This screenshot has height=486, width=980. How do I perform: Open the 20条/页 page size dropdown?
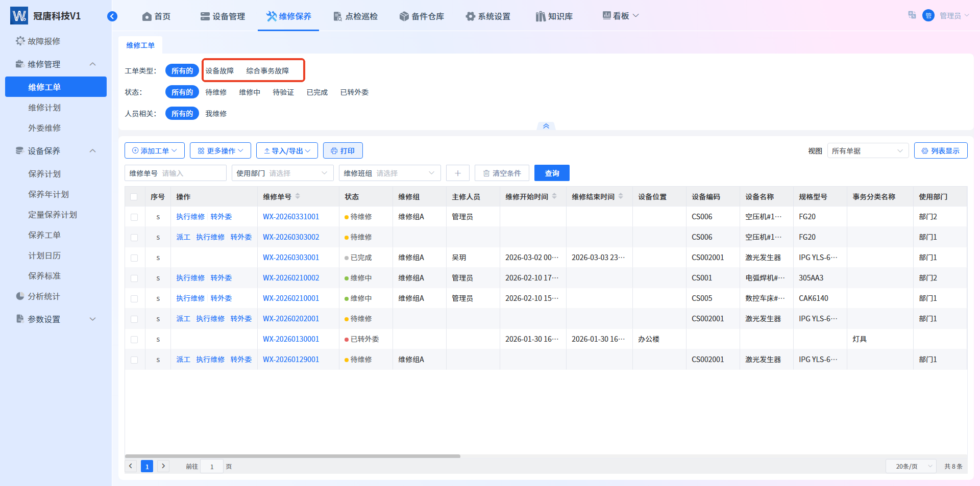click(911, 466)
